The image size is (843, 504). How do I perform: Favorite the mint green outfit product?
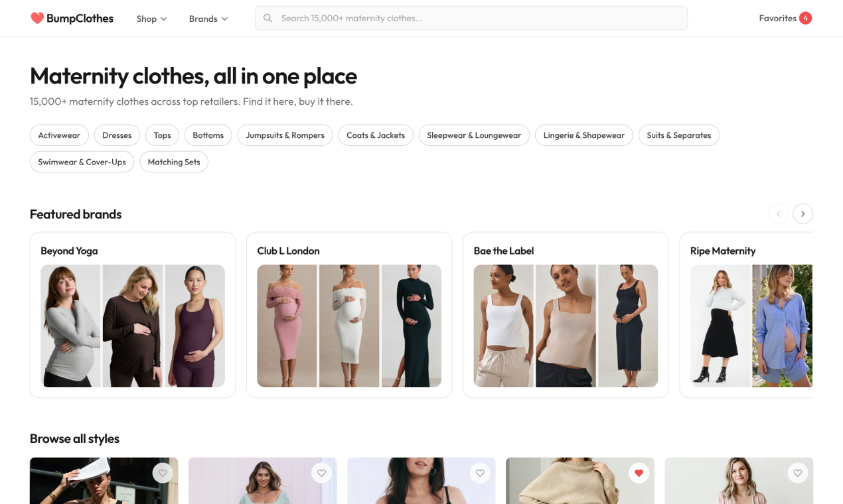[321, 473]
